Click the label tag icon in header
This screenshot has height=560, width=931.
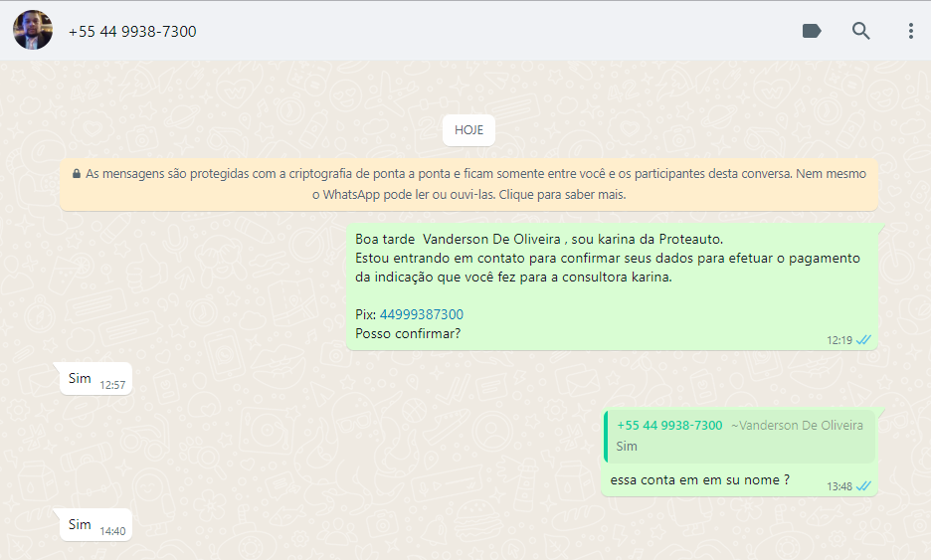point(812,31)
